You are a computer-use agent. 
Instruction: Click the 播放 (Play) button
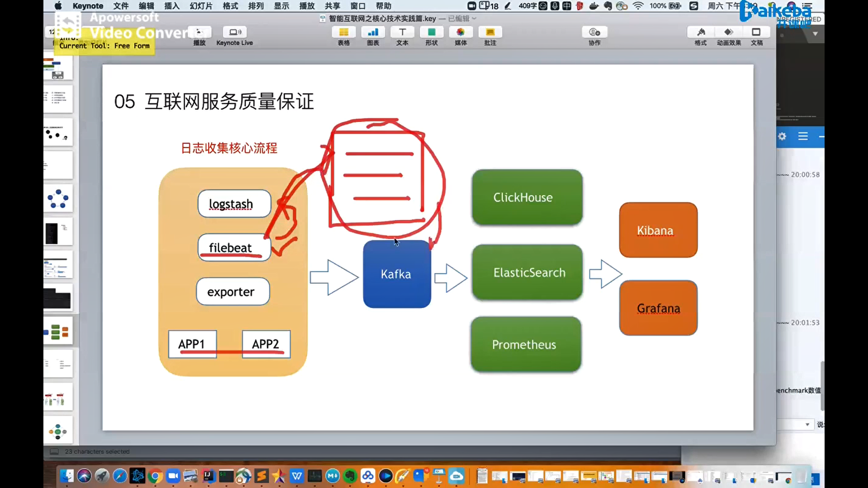click(199, 33)
